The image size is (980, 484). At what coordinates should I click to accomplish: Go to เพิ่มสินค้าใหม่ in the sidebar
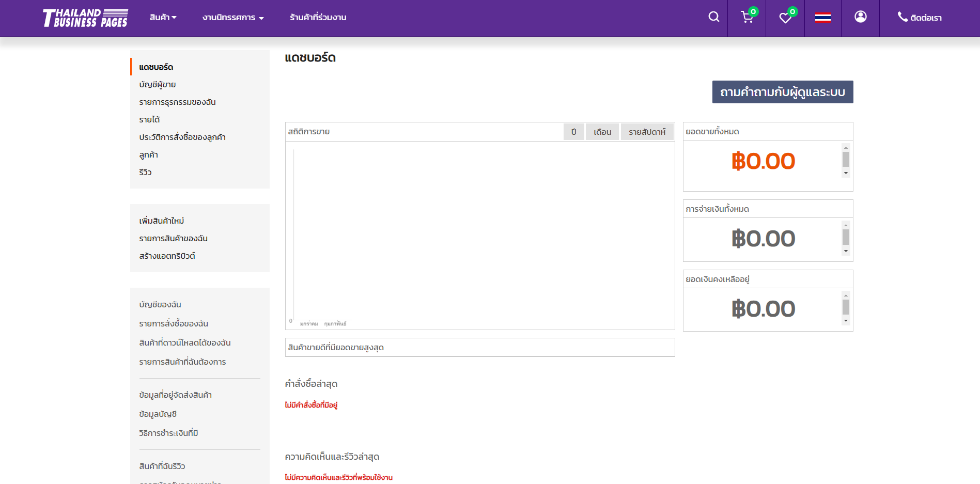(161, 221)
